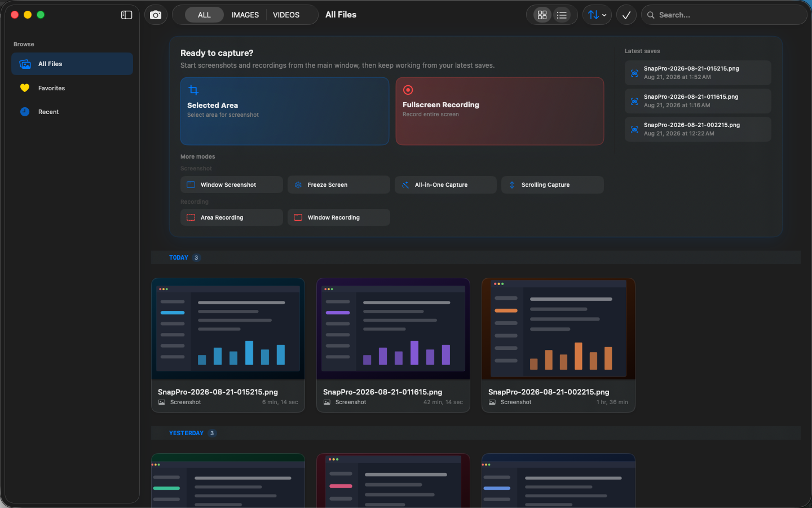Screen dimensions: 812x508
Task: Open purple thumbnail SnapPro-2026-08-21-011615.png
Action: pyautogui.click(x=393, y=329)
